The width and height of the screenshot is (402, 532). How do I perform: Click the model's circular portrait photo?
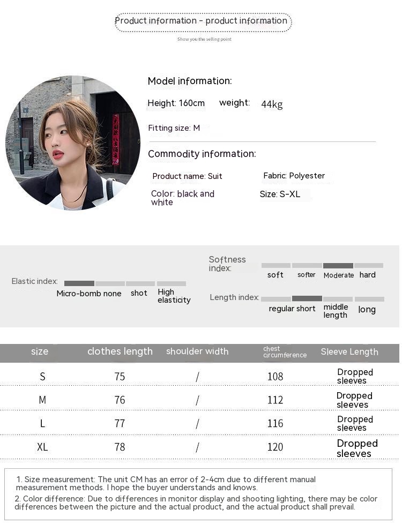73,143
